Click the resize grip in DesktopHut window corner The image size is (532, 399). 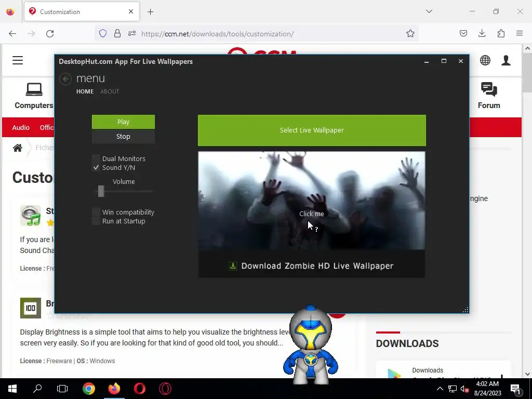point(465,310)
